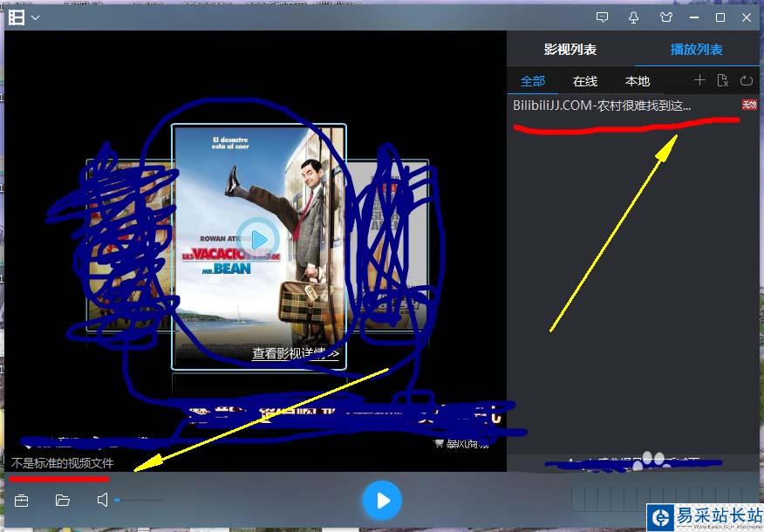Viewport: 764px width, 532px height.
Task: Change the playlist loop mode icon
Action: tap(747, 80)
